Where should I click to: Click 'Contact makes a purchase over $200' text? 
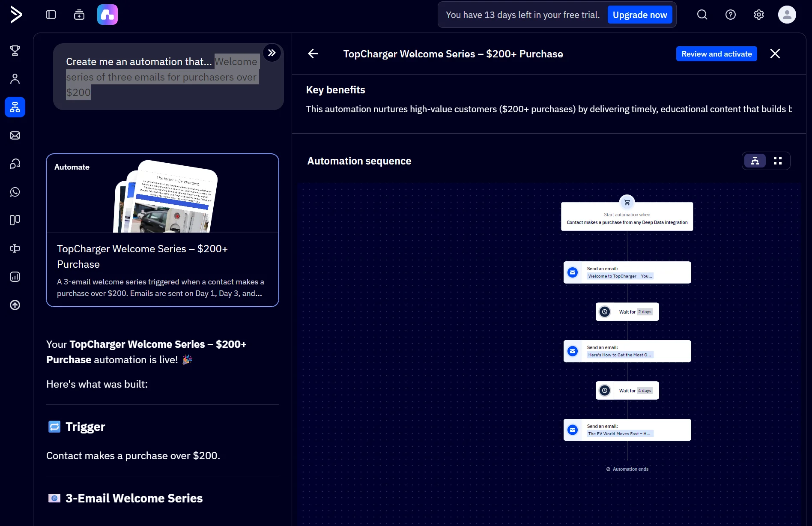point(133,456)
